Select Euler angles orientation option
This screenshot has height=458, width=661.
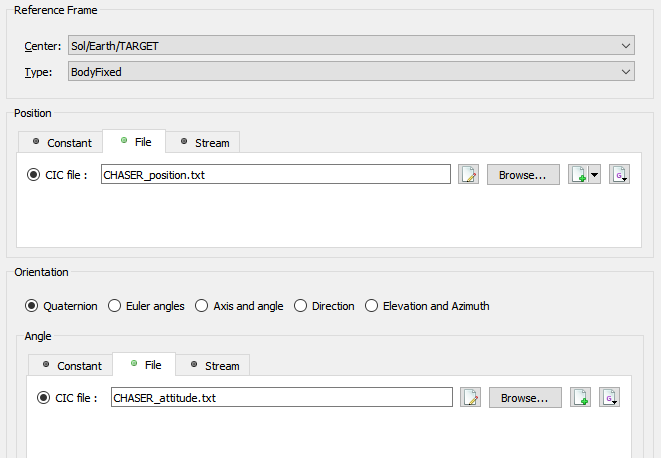click(146, 306)
